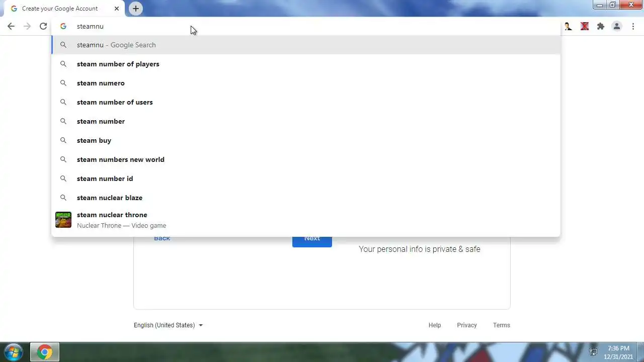
Task: Choose suggestion steam number id
Action: pos(306,178)
